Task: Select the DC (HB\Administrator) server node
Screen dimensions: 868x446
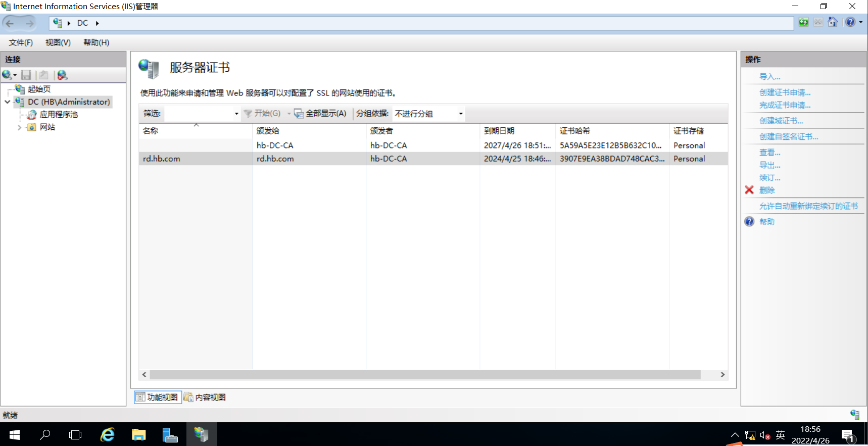Action: tap(69, 102)
